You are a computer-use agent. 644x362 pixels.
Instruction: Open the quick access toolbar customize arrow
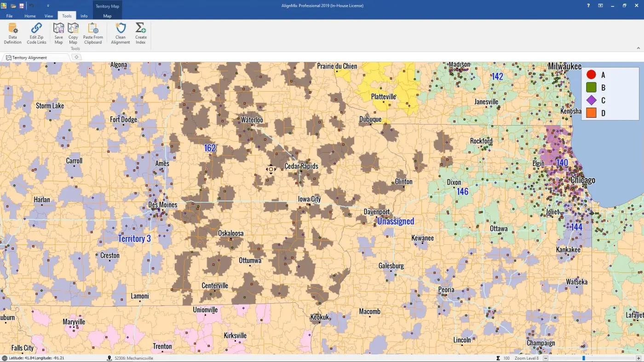(x=48, y=6)
